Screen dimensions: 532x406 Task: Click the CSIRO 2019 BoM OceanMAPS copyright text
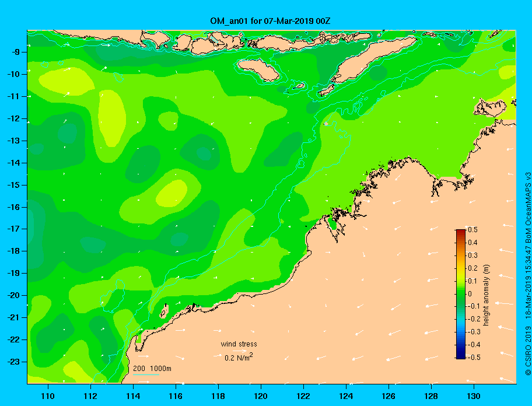(528, 274)
